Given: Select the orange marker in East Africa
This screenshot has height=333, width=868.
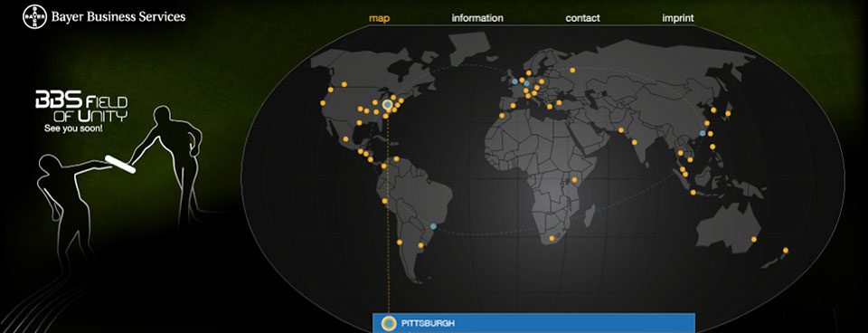Looking at the screenshot, I should (x=574, y=179).
